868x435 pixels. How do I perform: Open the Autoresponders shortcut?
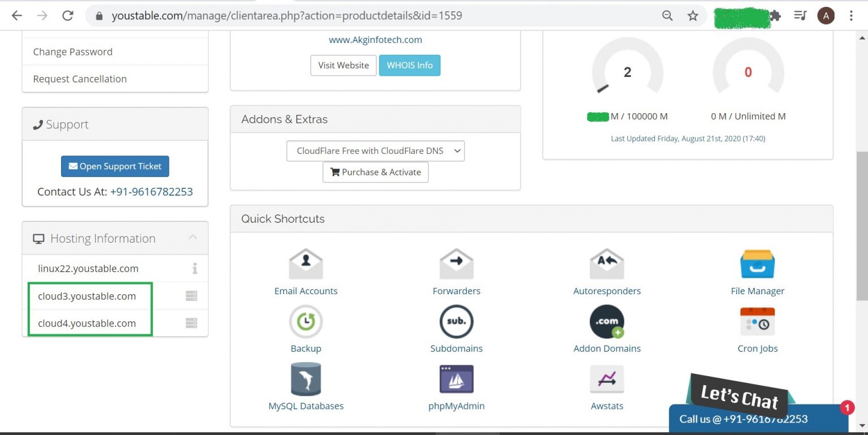coord(607,272)
